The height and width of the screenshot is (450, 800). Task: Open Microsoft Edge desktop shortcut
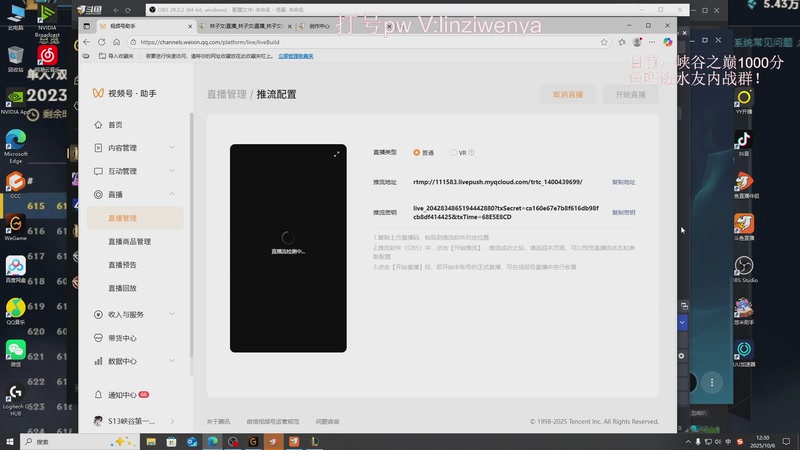point(16,146)
